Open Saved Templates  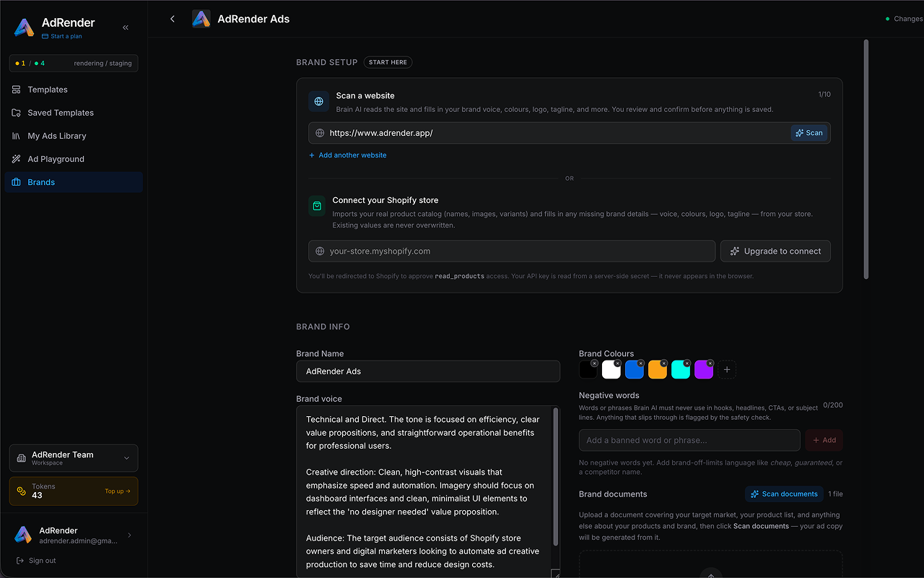click(74, 113)
